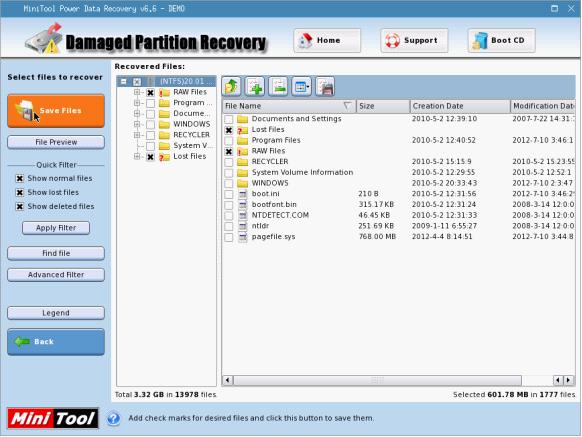The width and height of the screenshot is (582, 437).
Task: Click the green minus toolbar icon
Action: click(278, 87)
